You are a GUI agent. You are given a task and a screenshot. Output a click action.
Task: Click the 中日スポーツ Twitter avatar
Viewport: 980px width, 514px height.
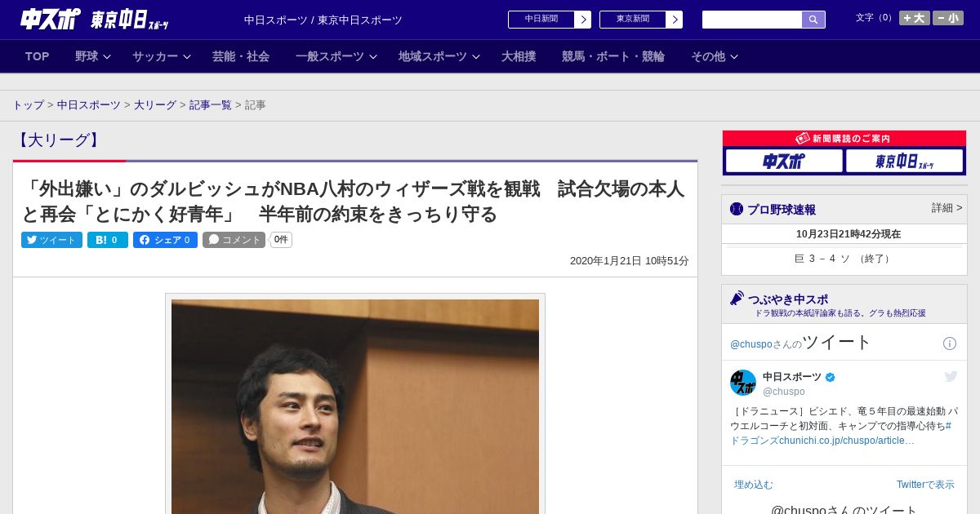tap(743, 383)
